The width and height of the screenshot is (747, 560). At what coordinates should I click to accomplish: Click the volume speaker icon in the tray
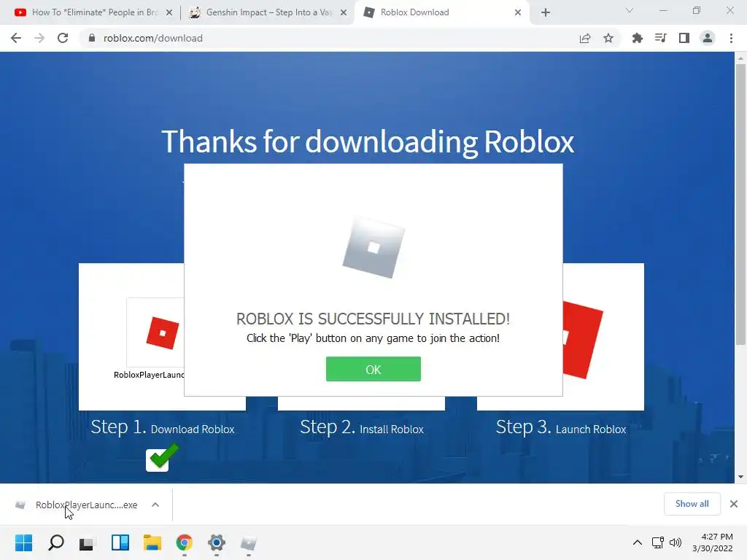[x=676, y=542]
